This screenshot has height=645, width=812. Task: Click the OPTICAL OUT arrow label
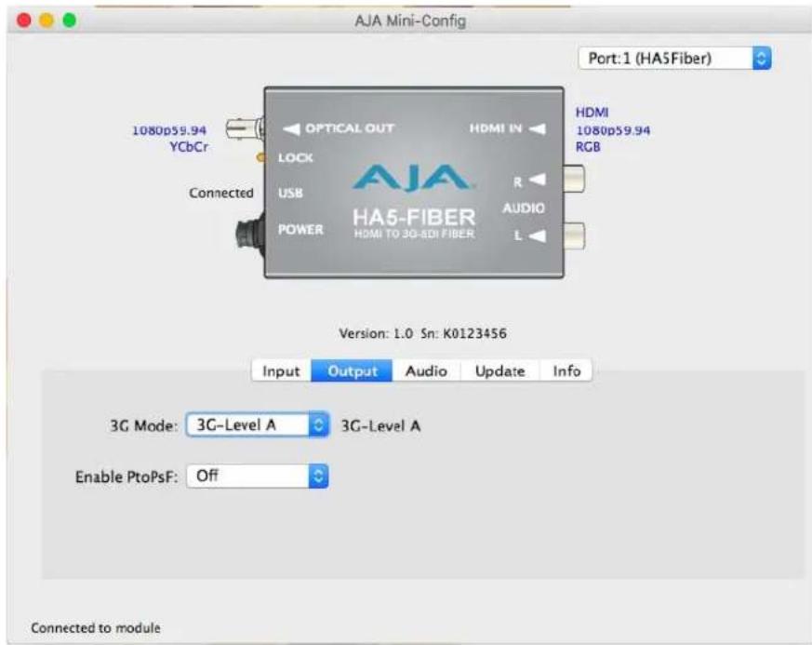pos(339,128)
